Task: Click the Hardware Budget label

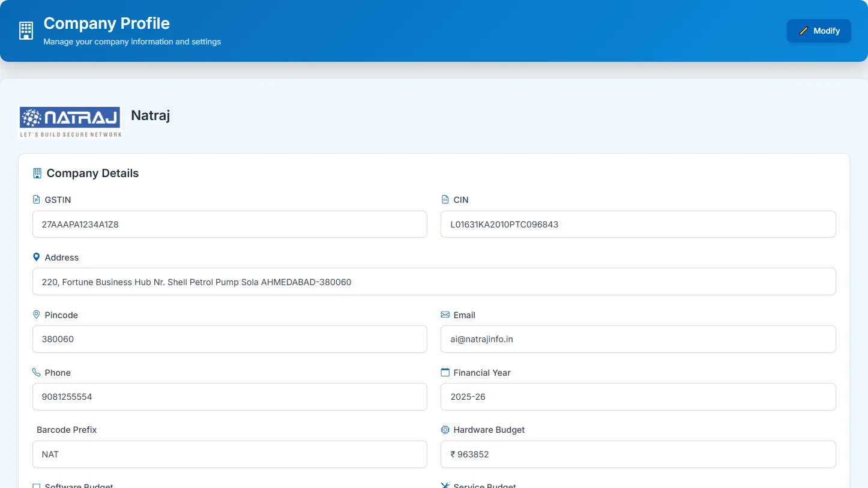Action: click(x=489, y=430)
